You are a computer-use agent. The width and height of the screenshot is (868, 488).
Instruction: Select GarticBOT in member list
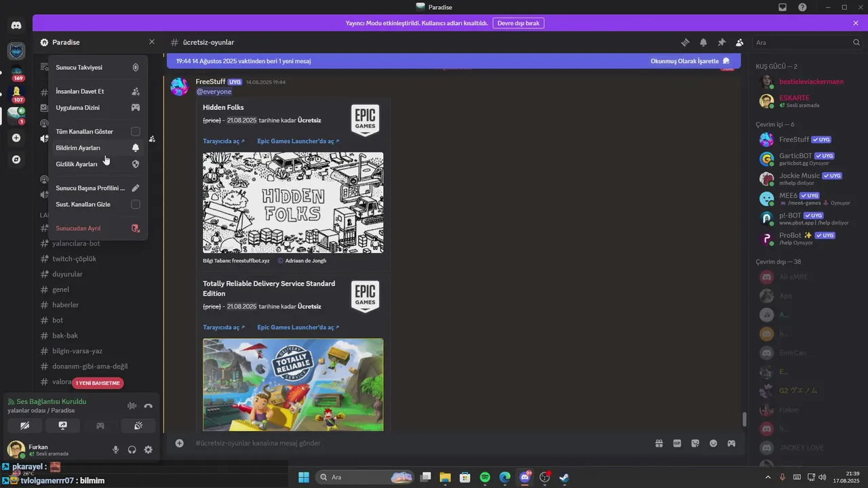click(807, 159)
